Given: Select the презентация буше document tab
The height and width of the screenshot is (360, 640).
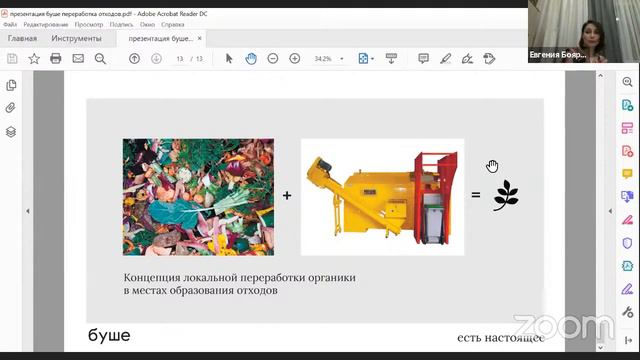Looking at the screenshot, I should pyautogui.click(x=160, y=38).
